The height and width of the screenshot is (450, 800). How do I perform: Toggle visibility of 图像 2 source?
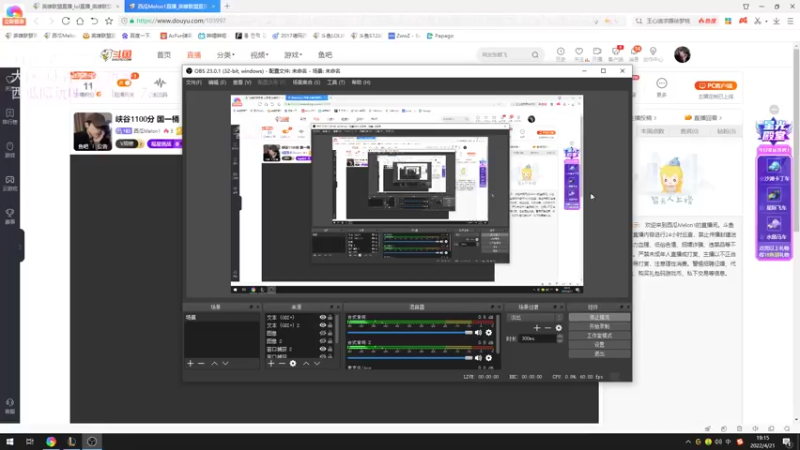coord(322,341)
